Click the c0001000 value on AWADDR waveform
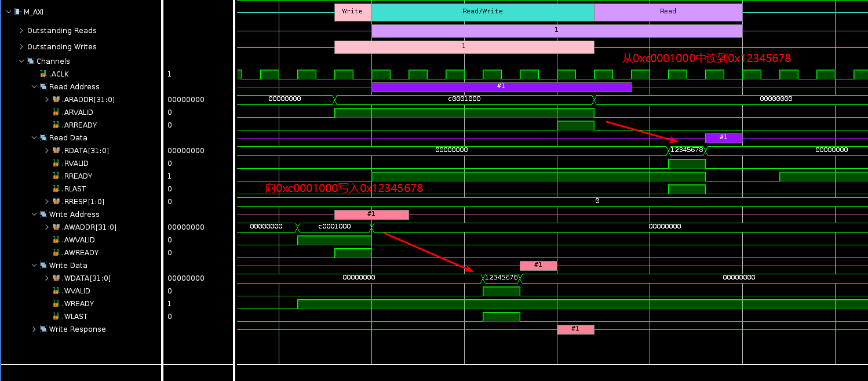 pos(334,227)
